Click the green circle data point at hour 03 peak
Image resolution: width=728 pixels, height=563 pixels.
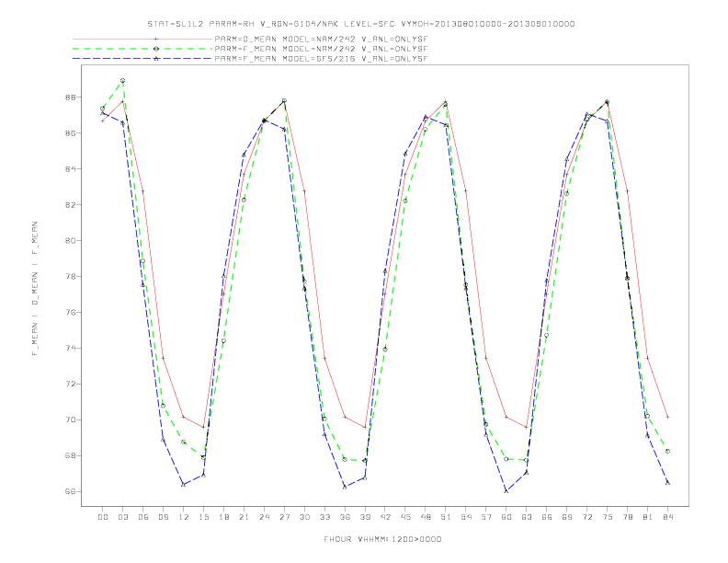(122, 81)
